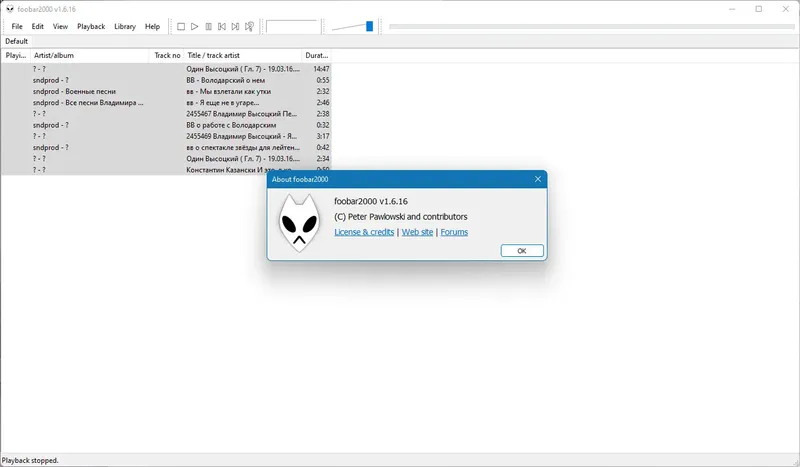Click the 0:42 duration cell
This screenshot has height=467, width=800.
click(x=323, y=148)
